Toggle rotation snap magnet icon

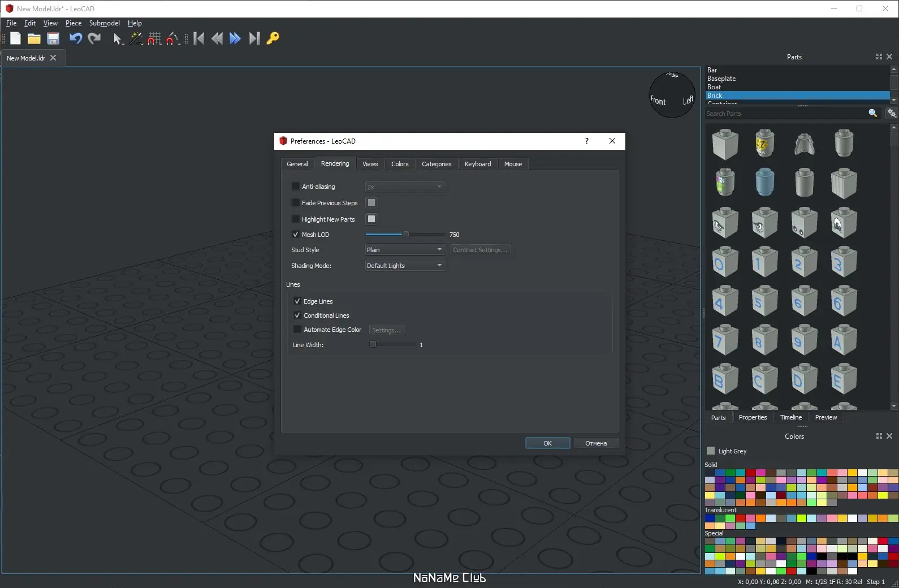[x=173, y=38]
